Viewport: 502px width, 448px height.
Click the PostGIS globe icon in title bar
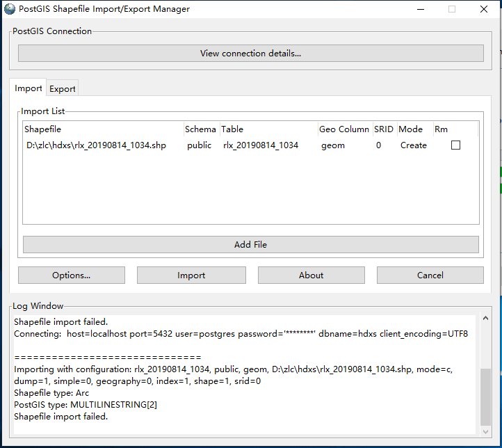[10, 9]
